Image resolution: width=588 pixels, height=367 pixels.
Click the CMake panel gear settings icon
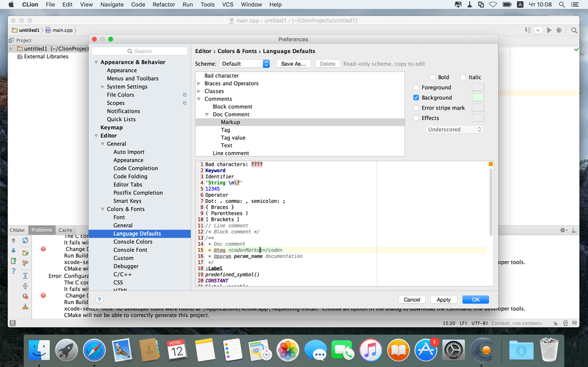pos(563,230)
